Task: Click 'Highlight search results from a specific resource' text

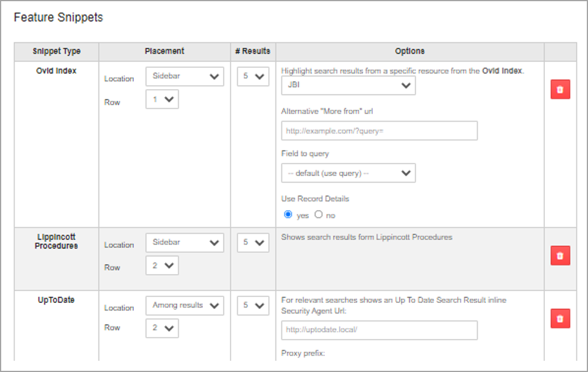Action: pyautogui.click(x=403, y=71)
